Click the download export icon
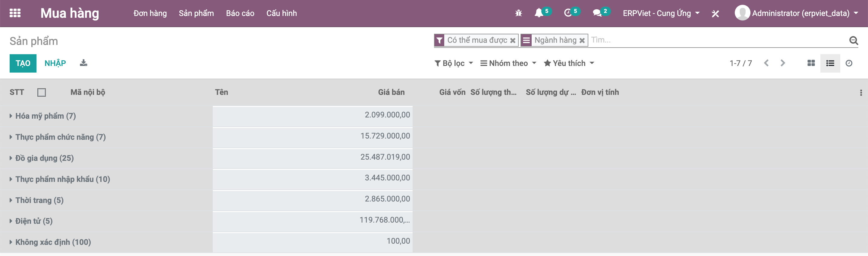This screenshot has height=256, width=868. (83, 63)
